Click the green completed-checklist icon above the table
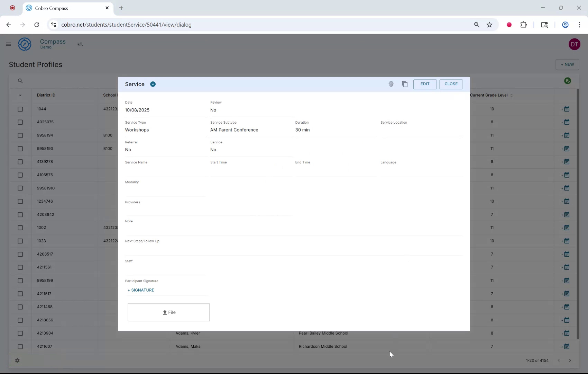This screenshot has height=374, width=588. 568,81
